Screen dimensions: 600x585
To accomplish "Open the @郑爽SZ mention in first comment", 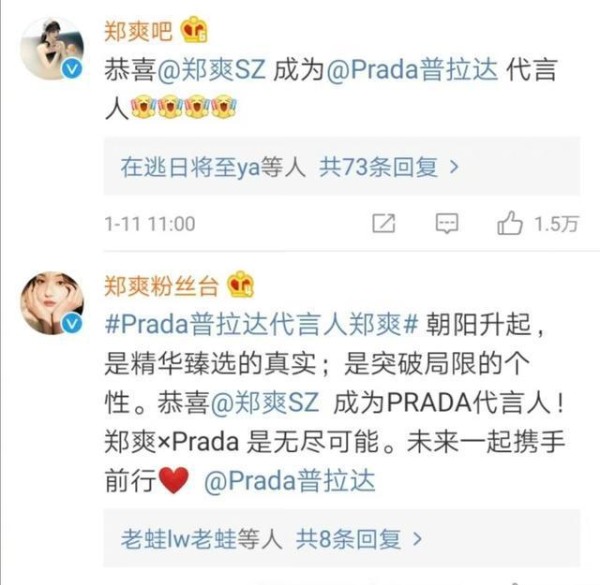I will pyautogui.click(x=211, y=70).
